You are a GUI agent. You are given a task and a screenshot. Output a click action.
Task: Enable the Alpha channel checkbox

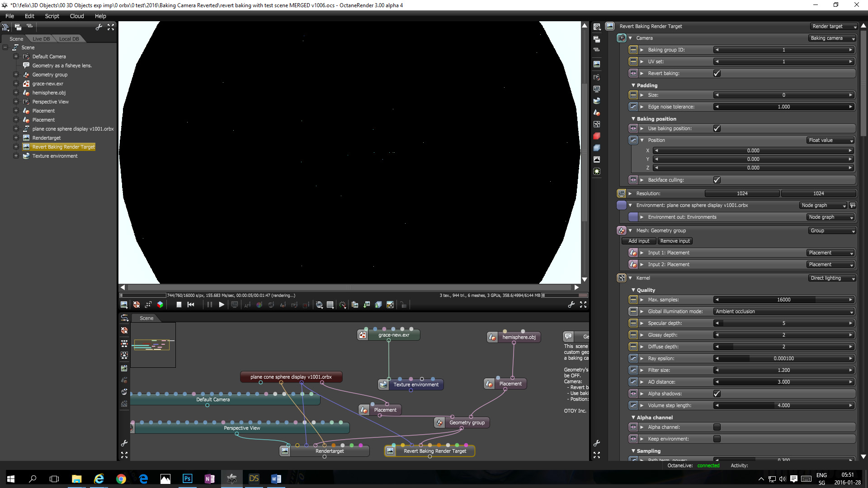[x=717, y=427]
